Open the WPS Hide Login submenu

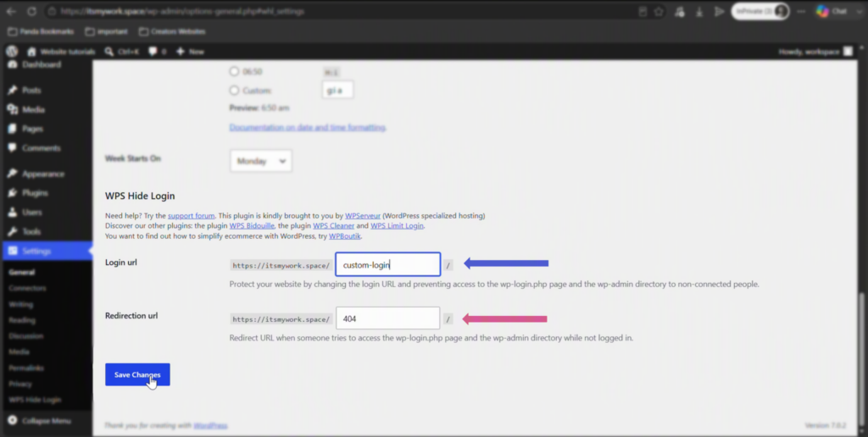pos(35,400)
